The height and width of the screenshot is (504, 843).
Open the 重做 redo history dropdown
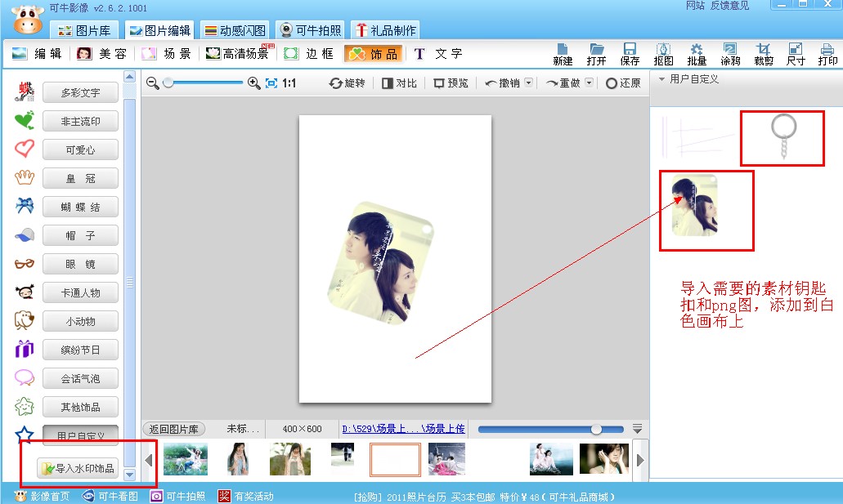tap(590, 83)
